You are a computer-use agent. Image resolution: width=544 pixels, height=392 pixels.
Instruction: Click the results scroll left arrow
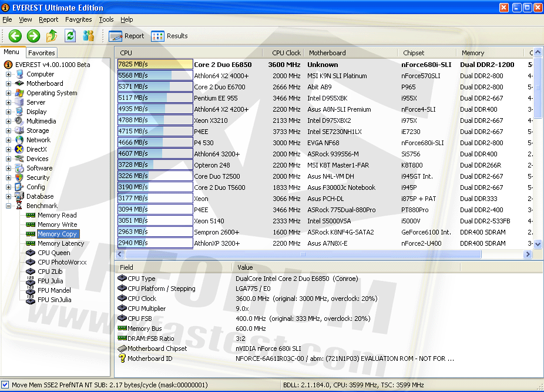point(120,254)
